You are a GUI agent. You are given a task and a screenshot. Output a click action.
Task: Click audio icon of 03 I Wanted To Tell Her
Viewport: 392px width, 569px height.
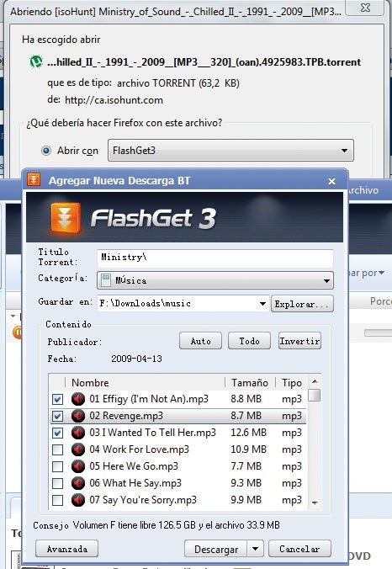[x=78, y=433]
